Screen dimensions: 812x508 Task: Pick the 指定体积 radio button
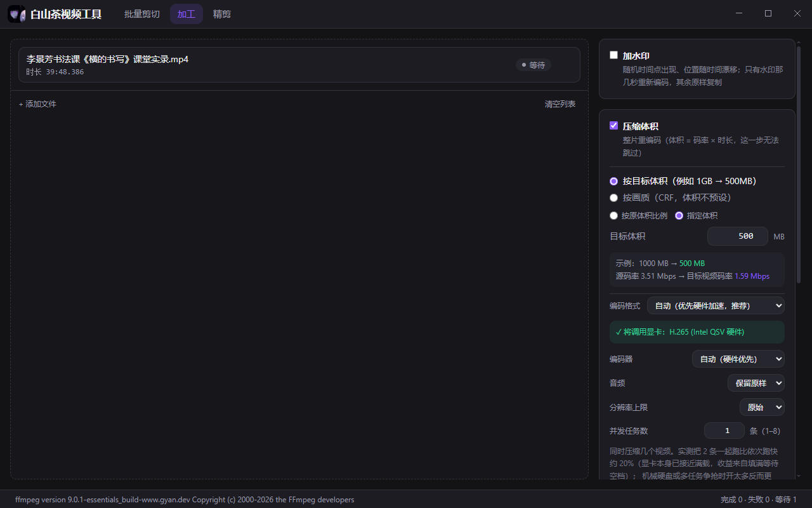(x=679, y=215)
